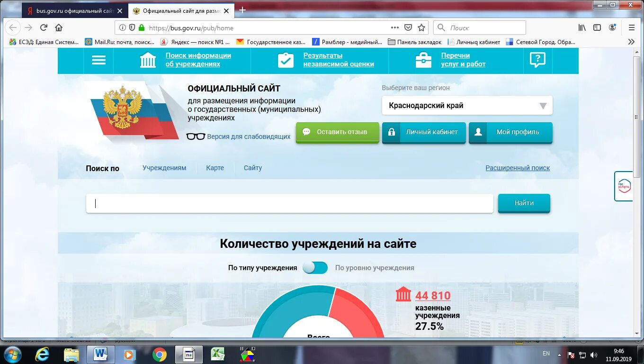Screen dimensions: 644x364
Task: Toggle institution type versus level switch
Action: tap(315, 268)
